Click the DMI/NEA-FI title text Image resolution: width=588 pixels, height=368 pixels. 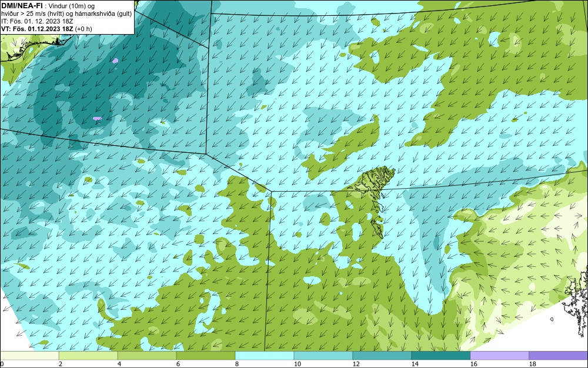click(22, 5)
